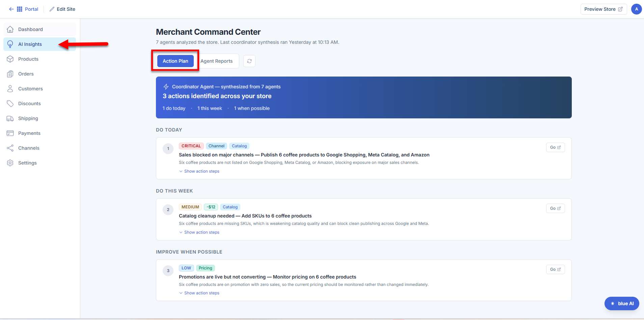Open the Dashboard sidebar item
Viewport: 644px width, 320px height.
click(40, 29)
